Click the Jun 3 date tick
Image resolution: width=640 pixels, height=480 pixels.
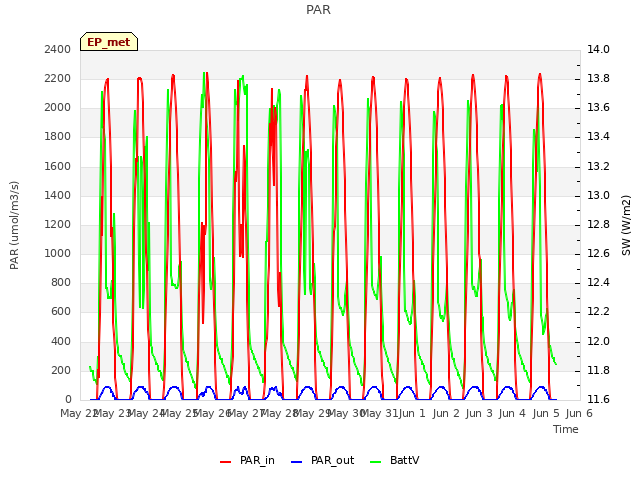tap(479, 413)
